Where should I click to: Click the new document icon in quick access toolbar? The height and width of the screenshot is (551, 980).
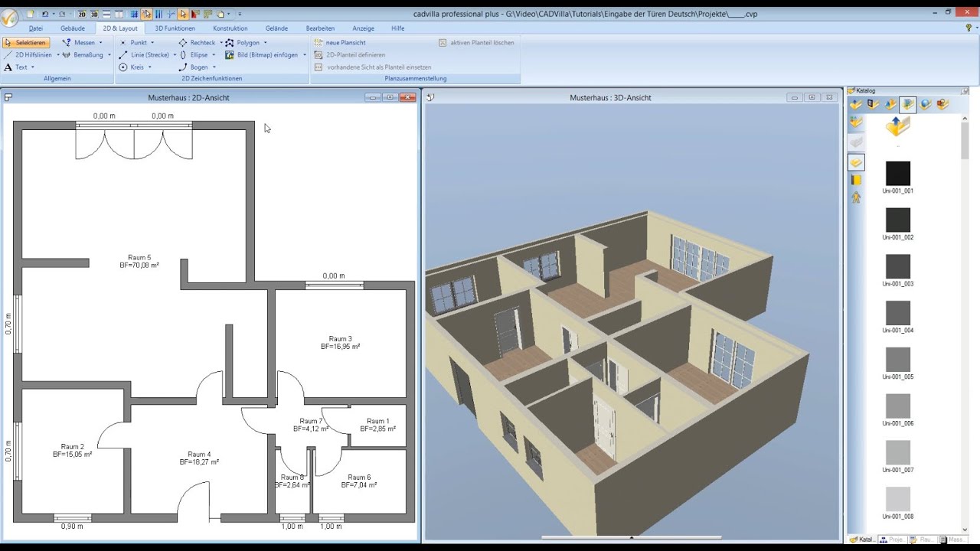pos(30,14)
